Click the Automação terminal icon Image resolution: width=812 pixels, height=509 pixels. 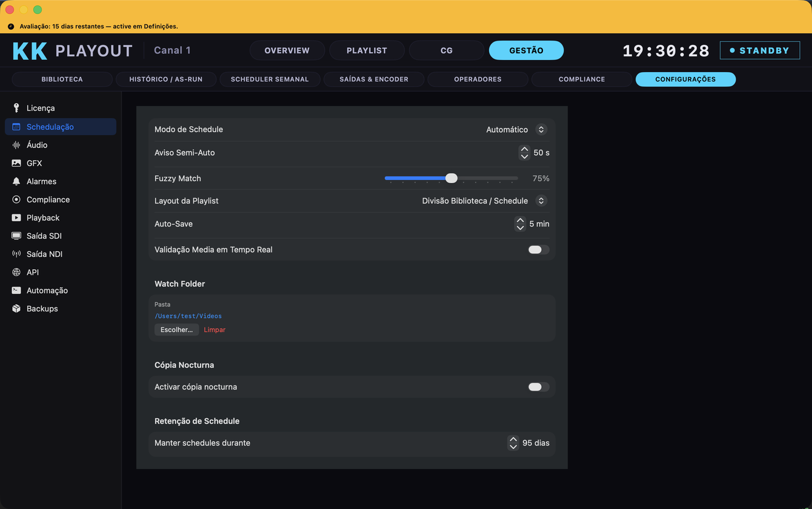[16, 290]
